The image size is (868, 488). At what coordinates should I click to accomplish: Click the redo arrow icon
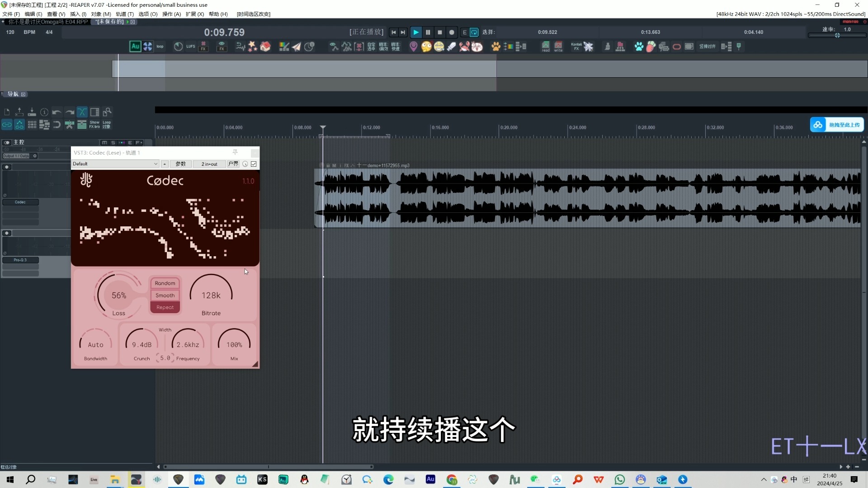coord(69,112)
